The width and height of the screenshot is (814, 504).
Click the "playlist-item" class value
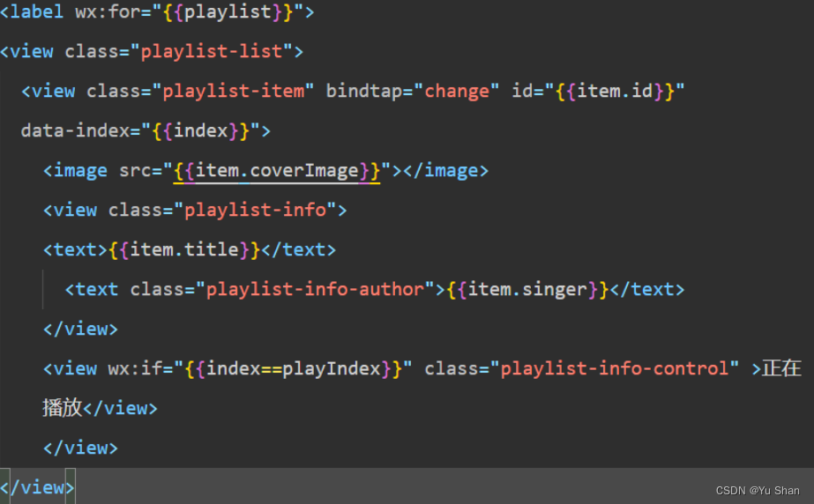tap(234, 92)
